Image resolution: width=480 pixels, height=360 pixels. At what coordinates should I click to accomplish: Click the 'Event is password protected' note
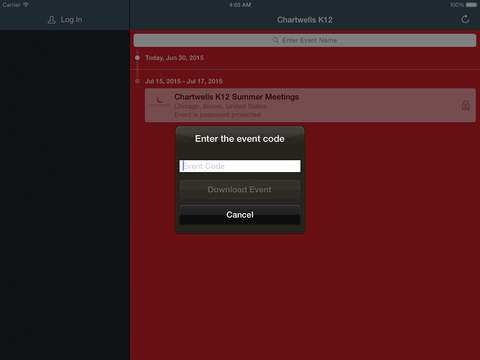[x=218, y=115]
